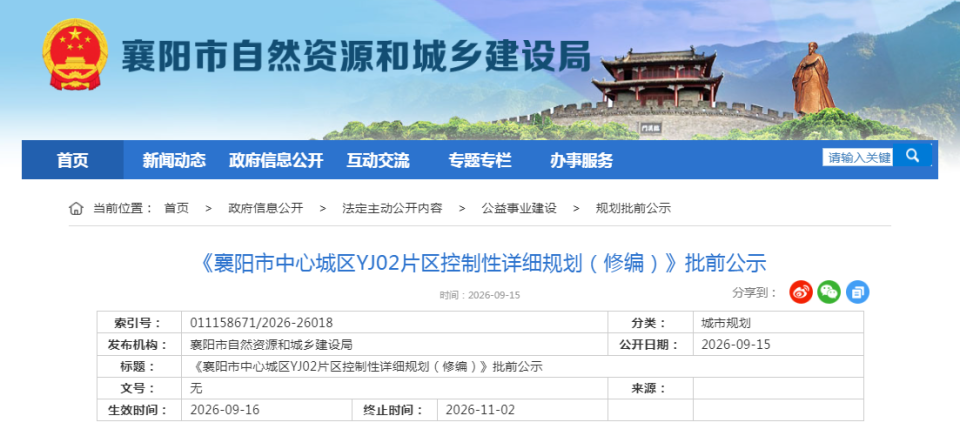Click the 文号 value 无

pos(196,388)
